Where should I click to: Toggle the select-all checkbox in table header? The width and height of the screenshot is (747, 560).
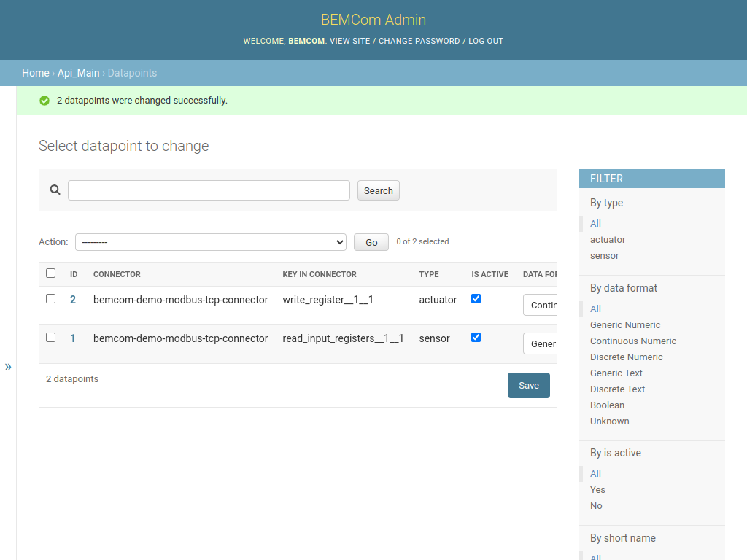(50, 273)
